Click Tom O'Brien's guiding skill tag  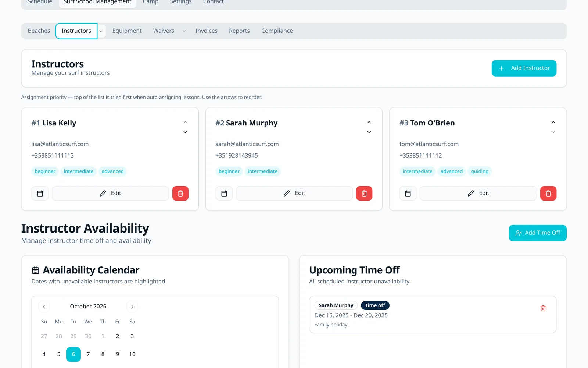tap(480, 171)
